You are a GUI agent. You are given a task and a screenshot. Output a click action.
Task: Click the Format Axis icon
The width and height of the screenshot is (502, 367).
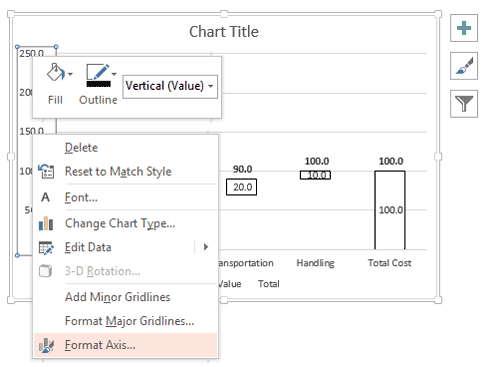pos(46,345)
